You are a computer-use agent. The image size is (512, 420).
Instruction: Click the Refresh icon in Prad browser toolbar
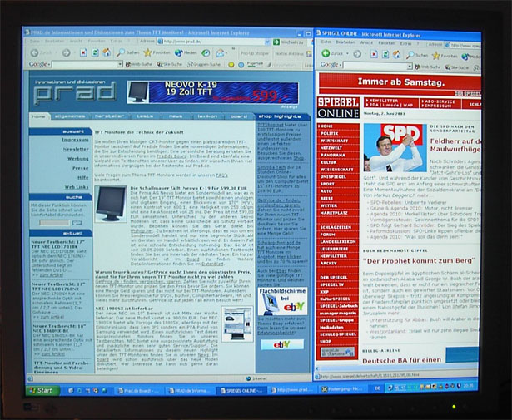(x=96, y=52)
